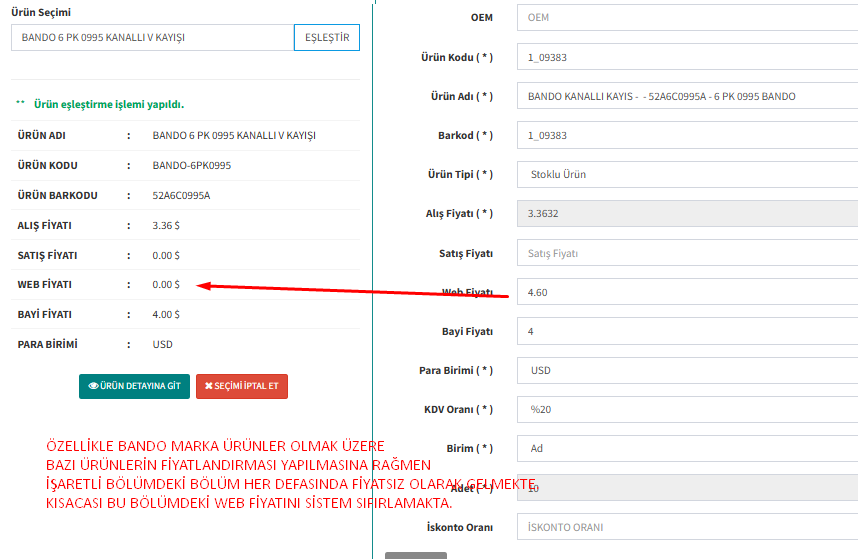This screenshot has height=559, width=858.
Task: Open the Para Birimi USD dropdown
Action: [x=687, y=370]
